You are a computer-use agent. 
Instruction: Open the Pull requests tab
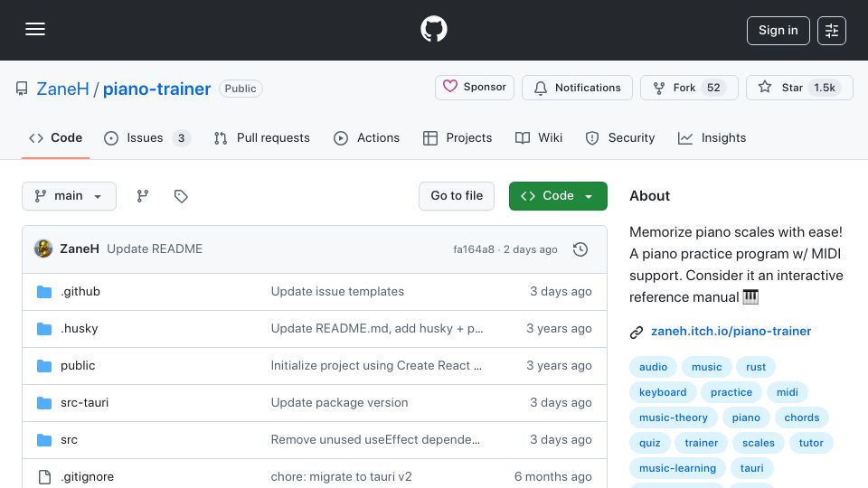point(262,137)
